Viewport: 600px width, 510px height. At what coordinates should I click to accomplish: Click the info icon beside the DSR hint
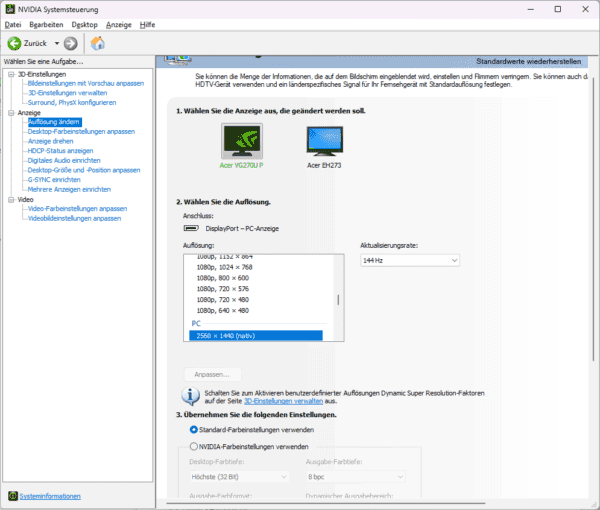pos(191,396)
